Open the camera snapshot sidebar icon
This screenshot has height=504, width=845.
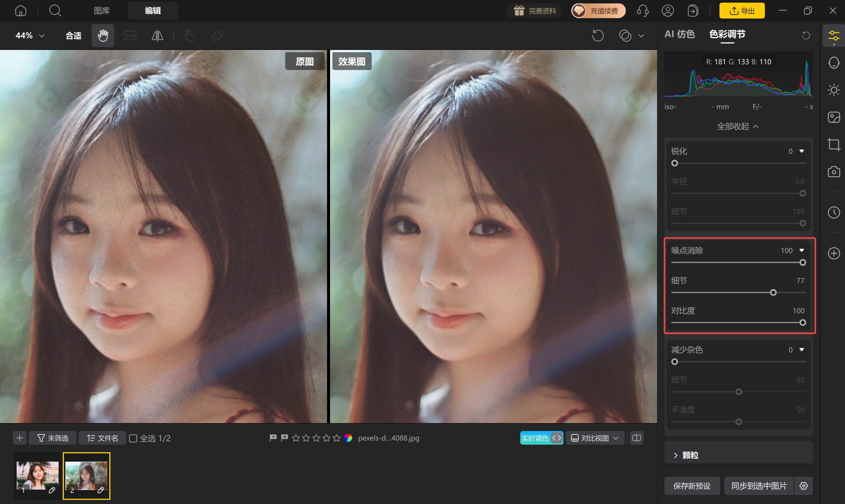[x=834, y=172]
